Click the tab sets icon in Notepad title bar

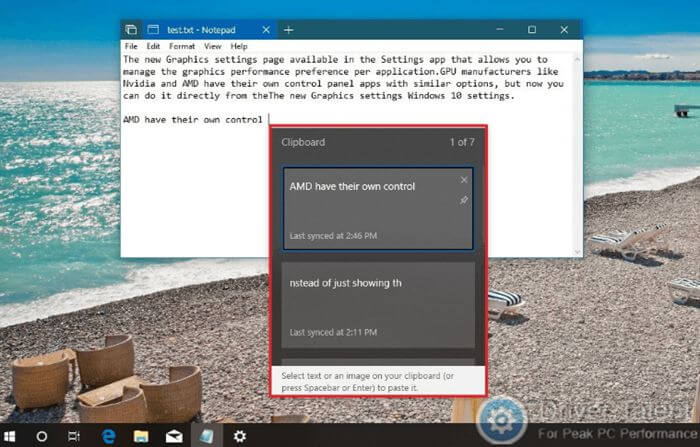(131, 30)
